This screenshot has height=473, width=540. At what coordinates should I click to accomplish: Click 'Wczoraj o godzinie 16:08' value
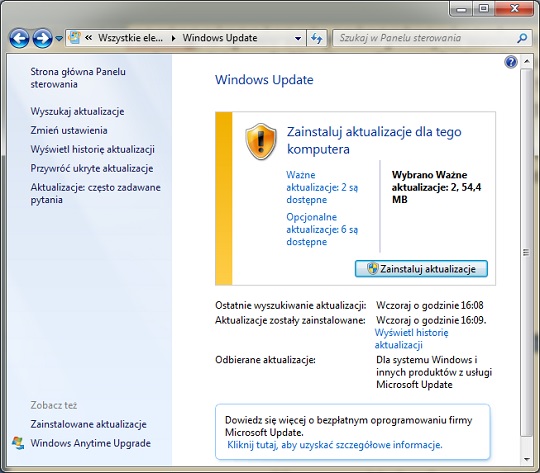tap(430, 305)
